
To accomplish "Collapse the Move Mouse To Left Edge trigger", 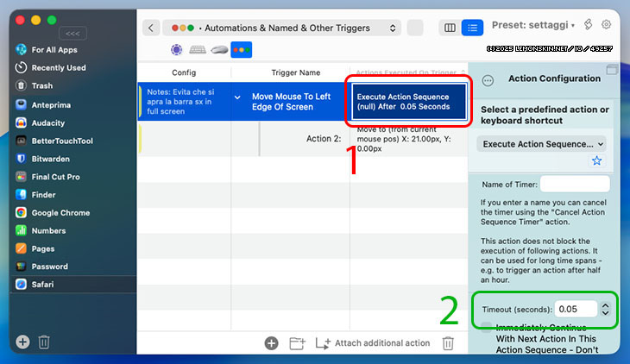I will (238, 97).
